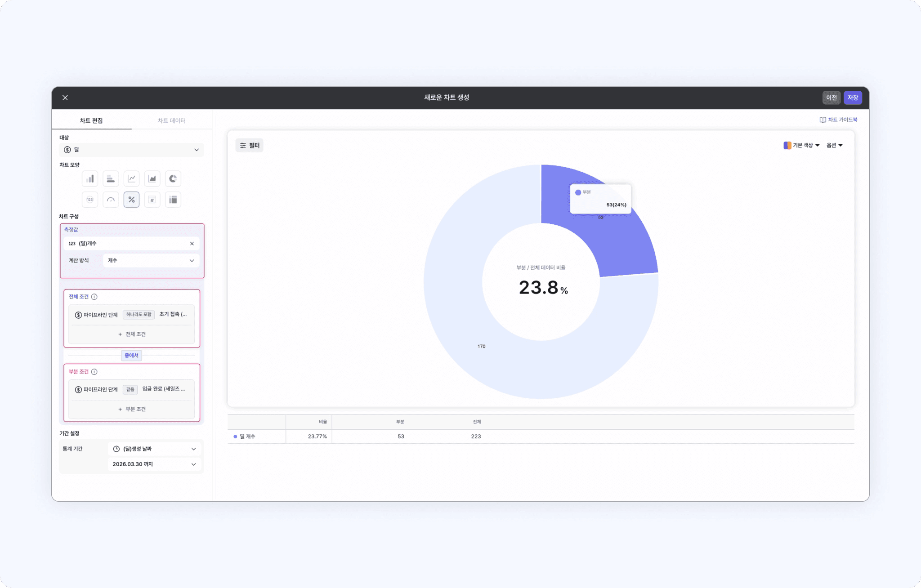921x588 pixels.
Task: Open the 대상 딜 dropdown
Action: [131, 150]
